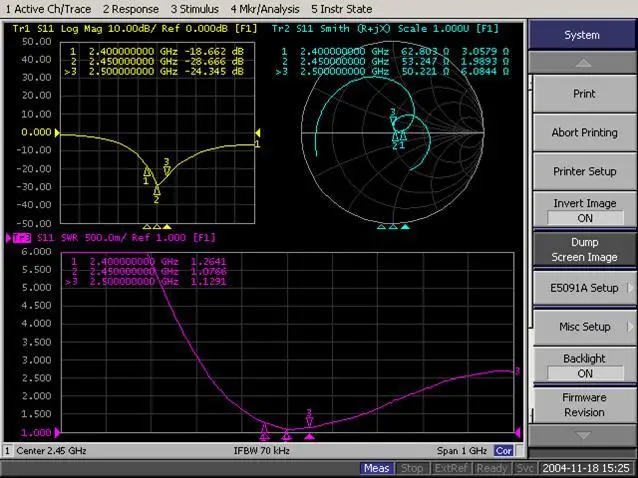The width and height of the screenshot is (638, 478).
Task: Click the magenta SWR reference position arrow
Action: pyautogui.click(x=56, y=432)
